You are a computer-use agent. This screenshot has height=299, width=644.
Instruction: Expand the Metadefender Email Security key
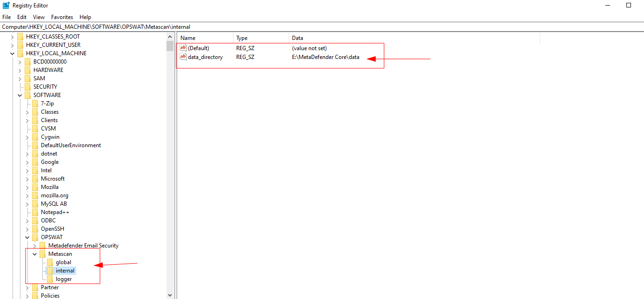35,246
